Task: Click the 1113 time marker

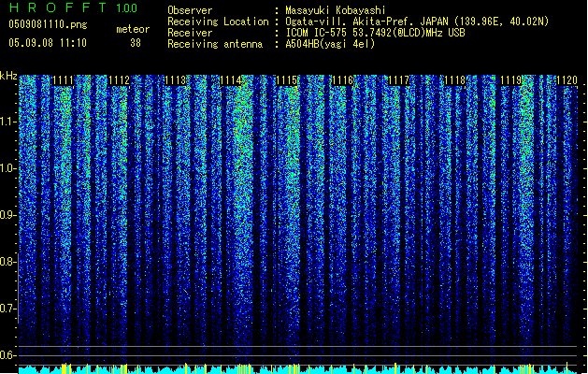Action: pyautogui.click(x=175, y=80)
